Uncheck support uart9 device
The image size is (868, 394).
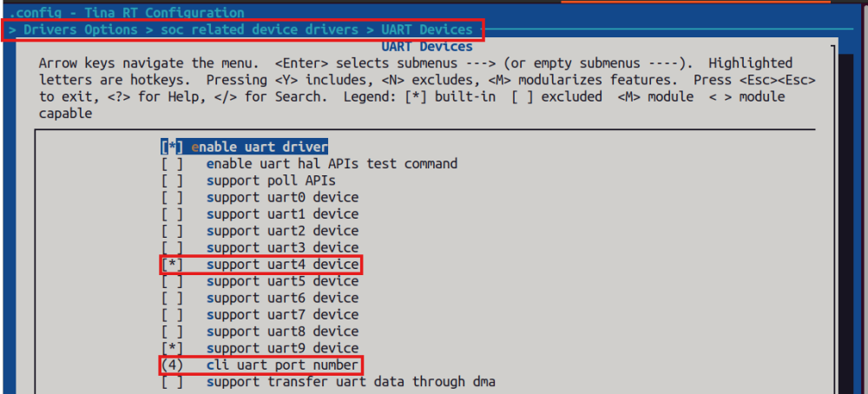point(172,348)
